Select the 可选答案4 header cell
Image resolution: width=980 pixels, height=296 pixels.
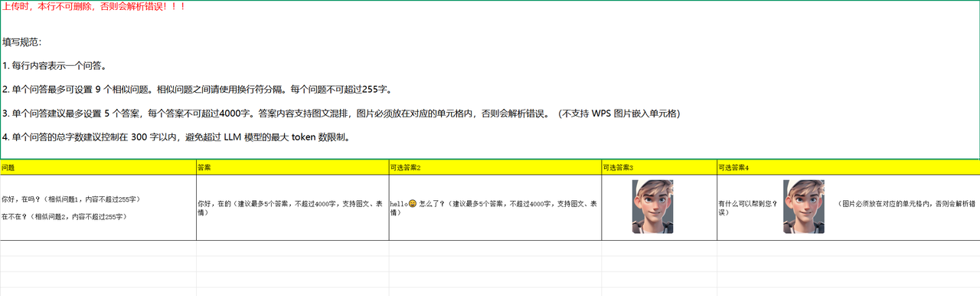click(x=848, y=167)
